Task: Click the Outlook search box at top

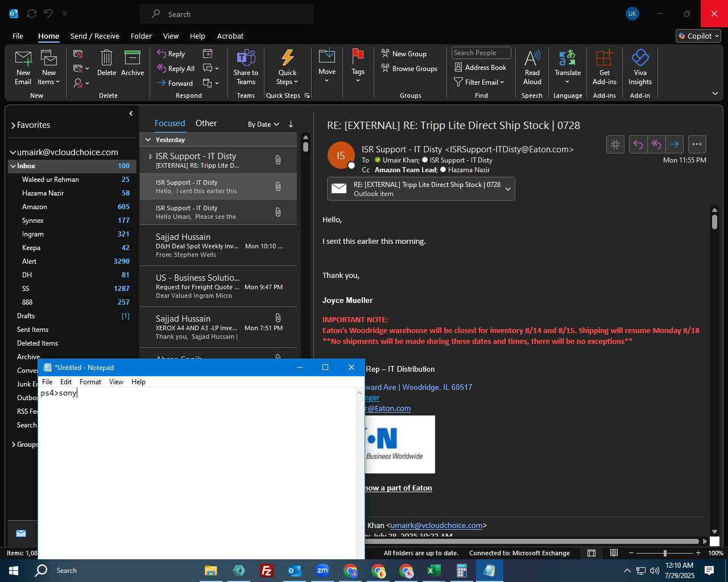Action: point(227,14)
